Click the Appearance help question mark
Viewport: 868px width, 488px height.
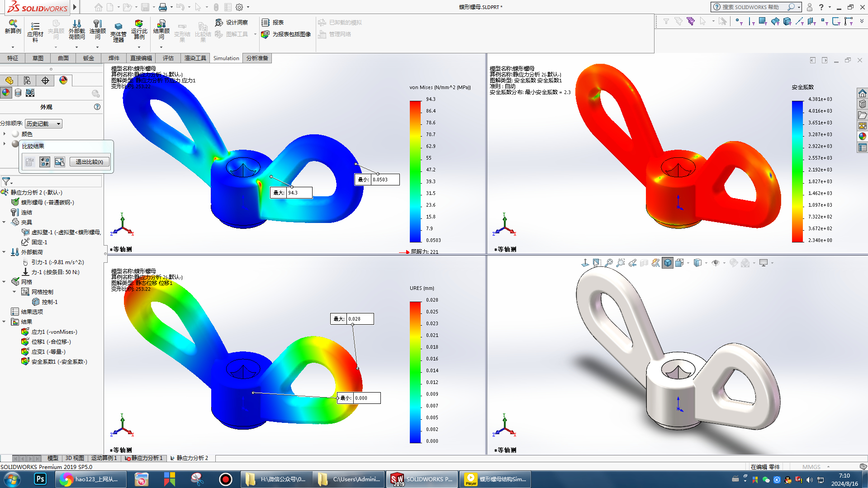coord(97,107)
